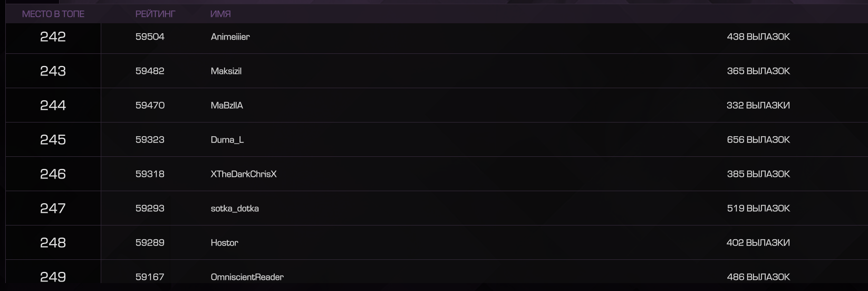Select player name Duma_L

(227, 140)
